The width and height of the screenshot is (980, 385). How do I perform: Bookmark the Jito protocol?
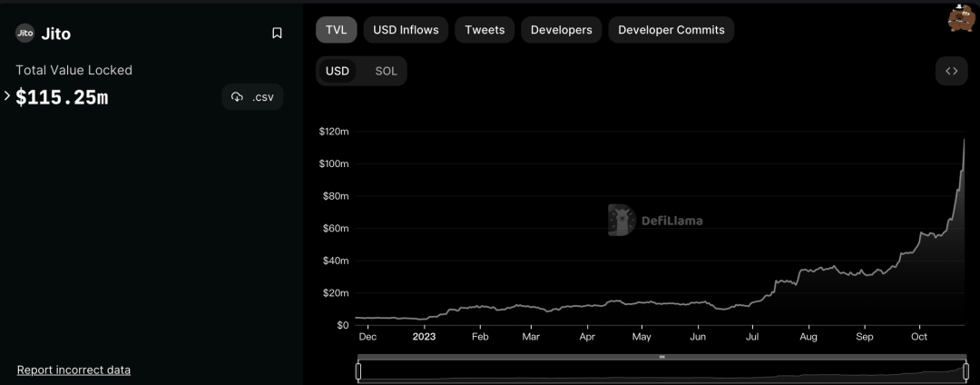pos(277,34)
